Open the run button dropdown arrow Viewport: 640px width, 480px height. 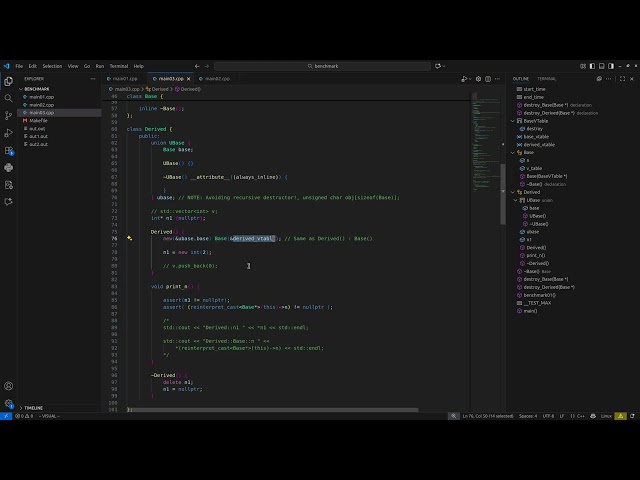(470, 79)
